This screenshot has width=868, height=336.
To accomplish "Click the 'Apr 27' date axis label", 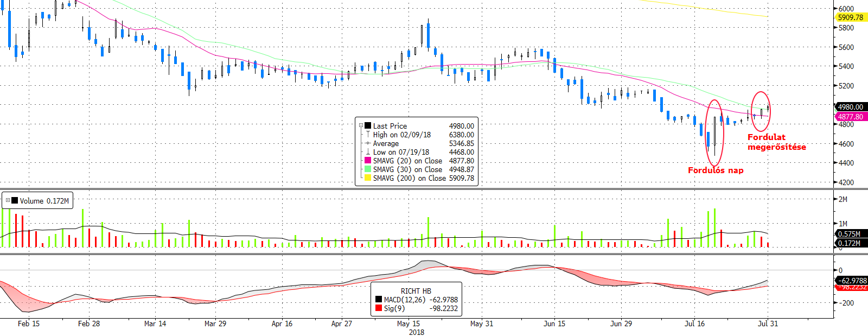I will click(x=342, y=324).
